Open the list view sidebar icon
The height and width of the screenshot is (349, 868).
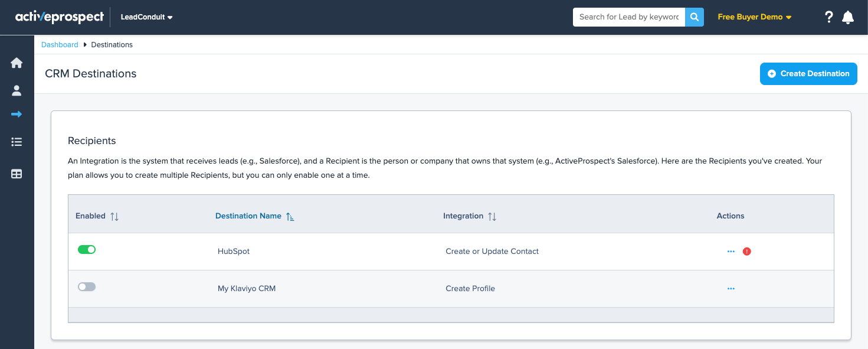pyautogui.click(x=17, y=142)
